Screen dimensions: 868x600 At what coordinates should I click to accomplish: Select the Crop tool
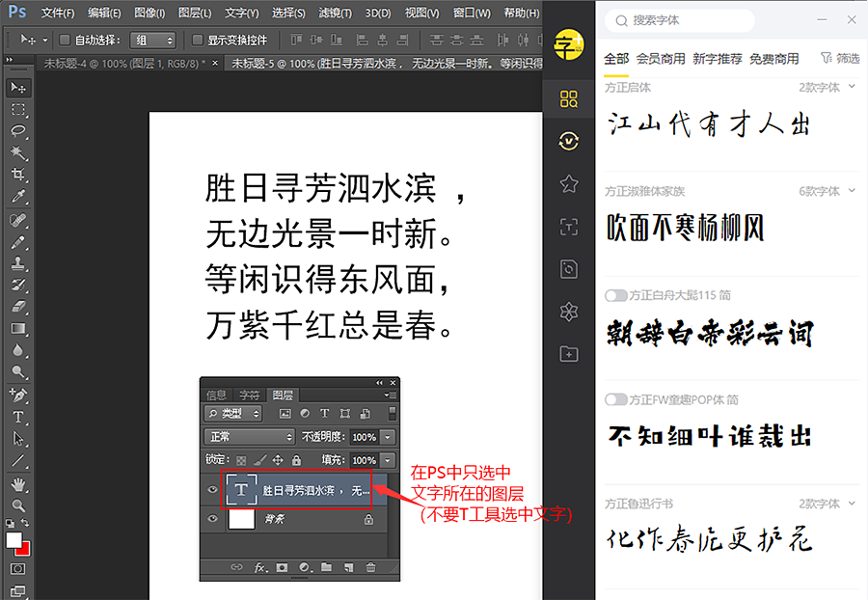point(18,176)
